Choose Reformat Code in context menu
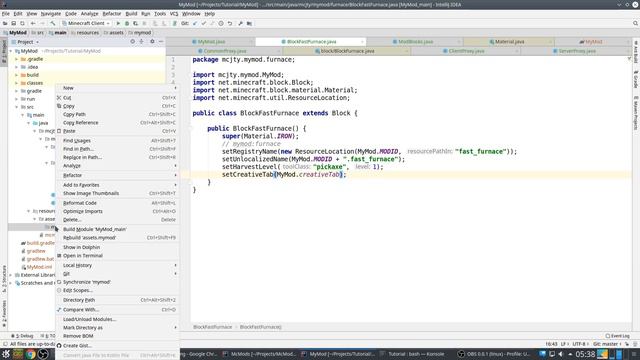The width and height of the screenshot is (640, 360). click(118, 203)
